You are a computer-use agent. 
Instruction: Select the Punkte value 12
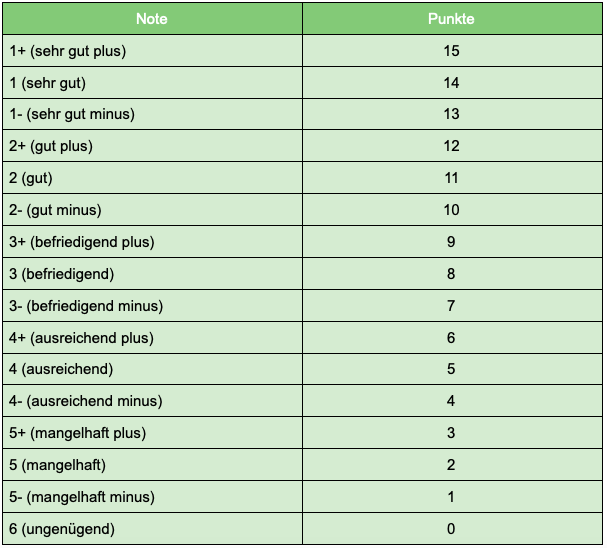pos(452,146)
